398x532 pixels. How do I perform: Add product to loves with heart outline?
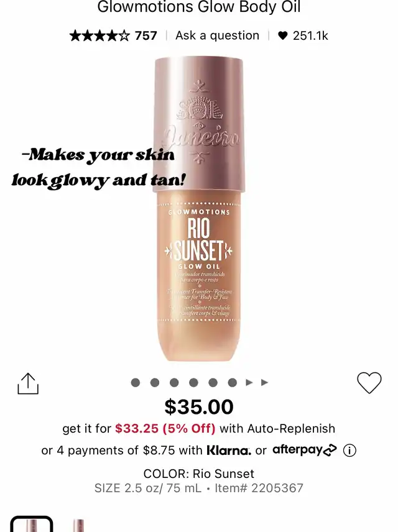[x=369, y=383]
